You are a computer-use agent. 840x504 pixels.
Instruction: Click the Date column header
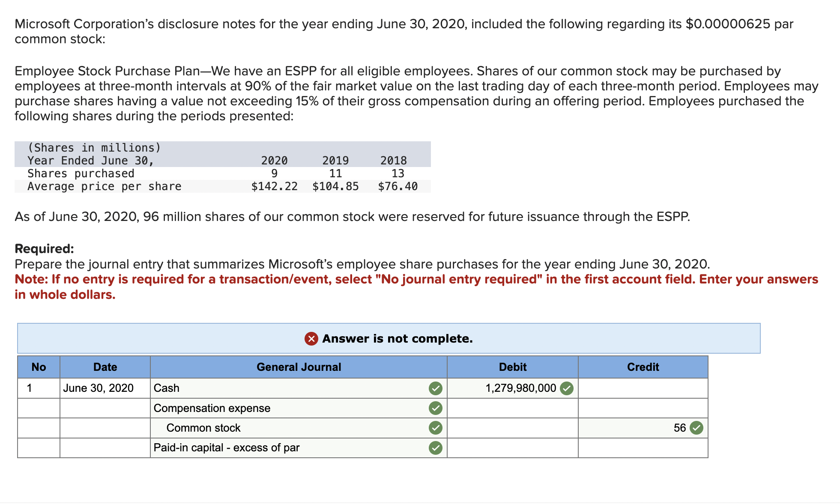[x=105, y=367]
